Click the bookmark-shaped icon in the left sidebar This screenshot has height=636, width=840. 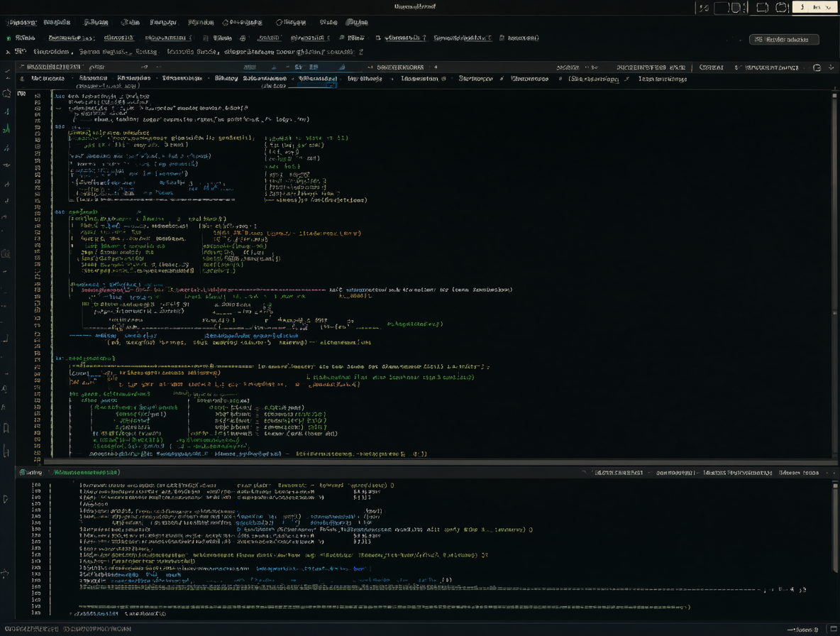(x=6, y=428)
